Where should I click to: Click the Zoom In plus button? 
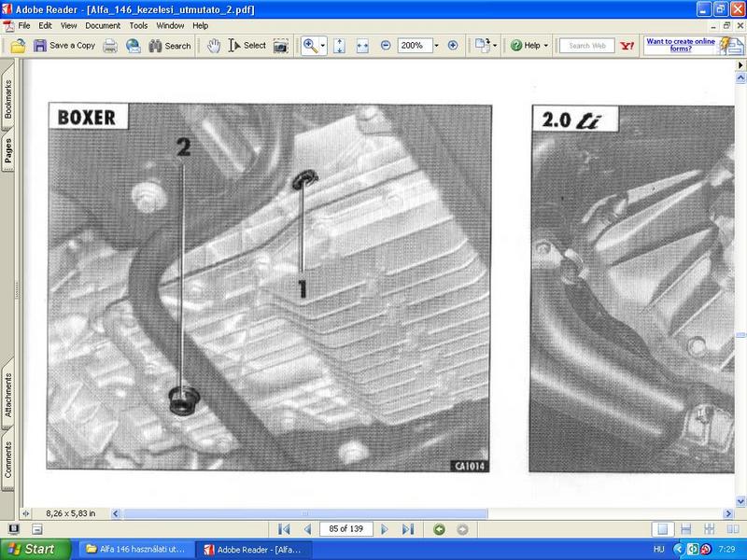click(453, 46)
